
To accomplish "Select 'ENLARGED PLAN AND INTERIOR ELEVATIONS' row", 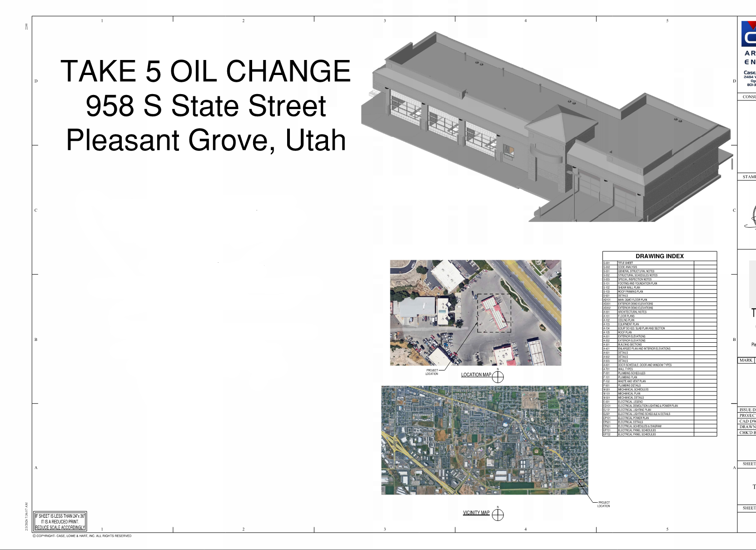I will pyautogui.click(x=660, y=349).
